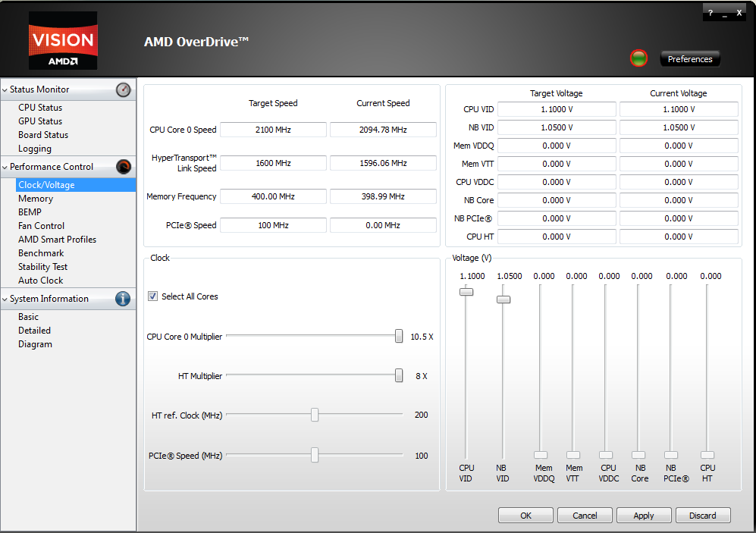Open the Auto Clock page

40,281
